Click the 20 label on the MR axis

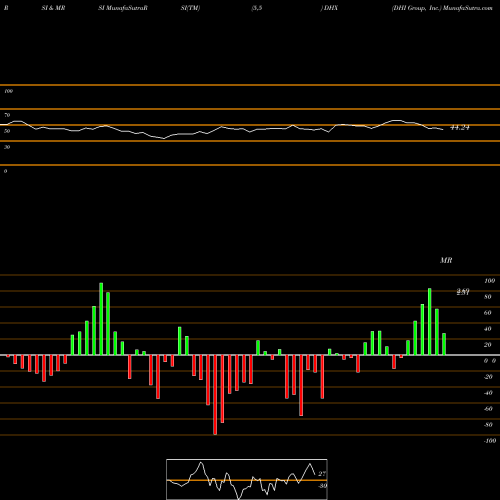pyautogui.click(x=488, y=345)
